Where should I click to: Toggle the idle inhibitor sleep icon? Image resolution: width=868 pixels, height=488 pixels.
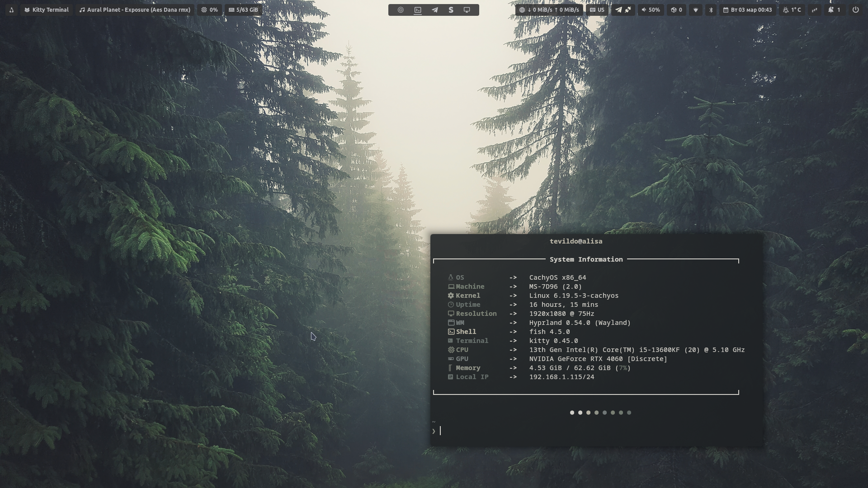coord(815,10)
